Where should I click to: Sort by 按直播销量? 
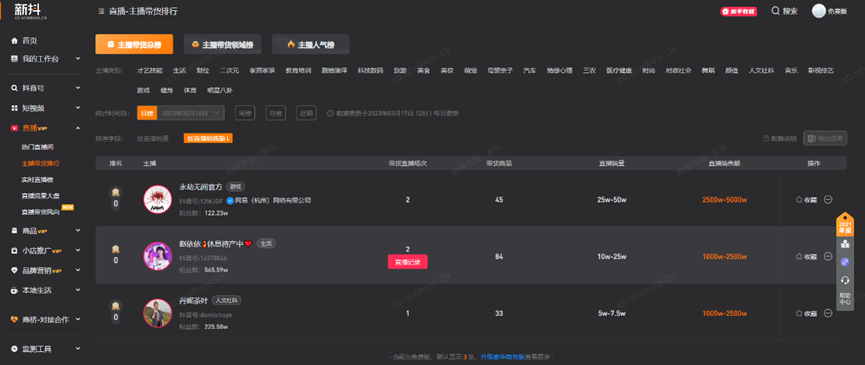tap(153, 138)
